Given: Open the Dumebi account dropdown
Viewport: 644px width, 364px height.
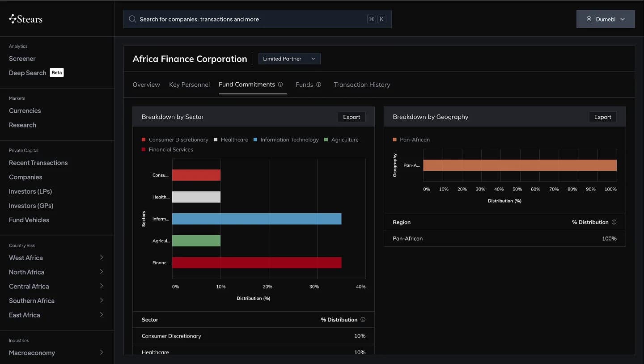Looking at the screenshot, I should (606, 19).
